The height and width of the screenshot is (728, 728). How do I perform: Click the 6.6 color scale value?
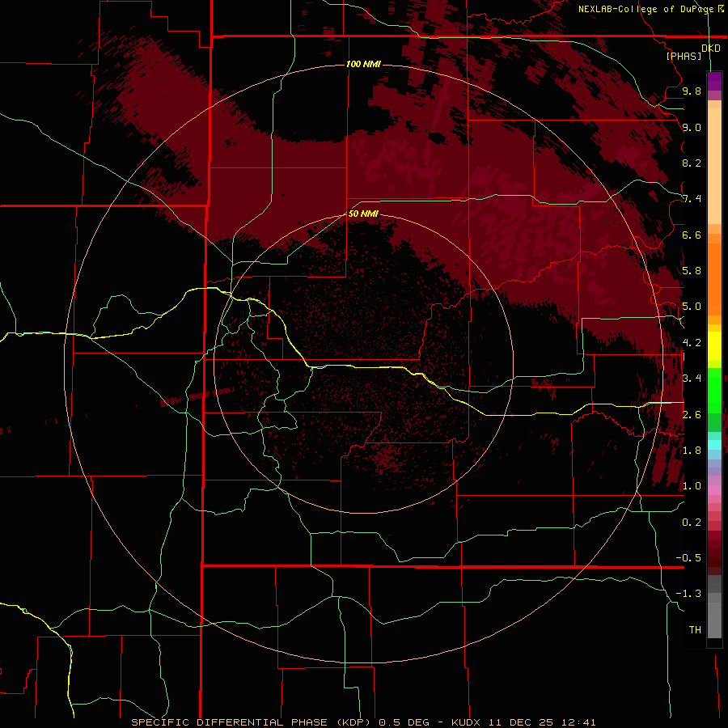pyautogui.click(x=692, y=235)
